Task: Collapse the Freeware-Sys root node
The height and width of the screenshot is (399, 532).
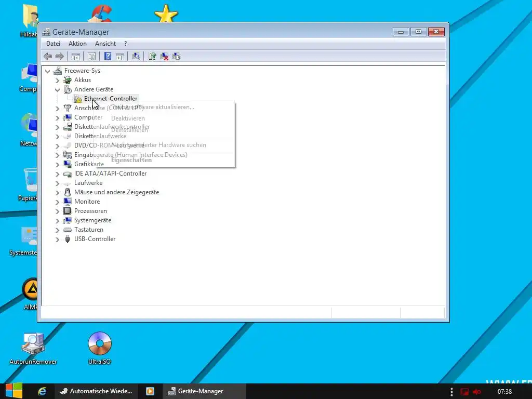Action: pyautogui.click(x=47, y=71)
